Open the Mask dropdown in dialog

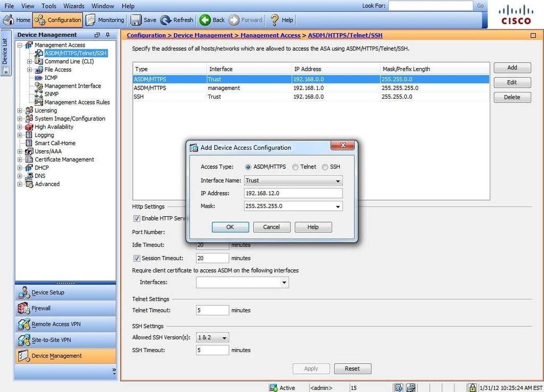pos(337,207)
